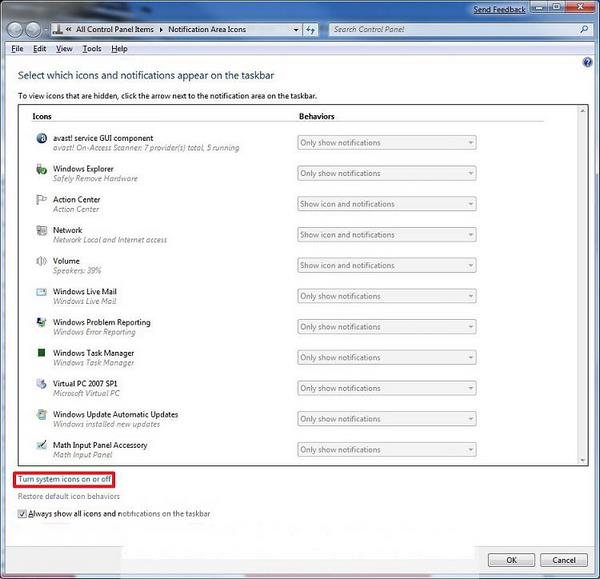600x579 pixels.
Task: Select 'Windows Error Reporting' subtitle text
Action: pyautogui.click(x=94, y=332)
